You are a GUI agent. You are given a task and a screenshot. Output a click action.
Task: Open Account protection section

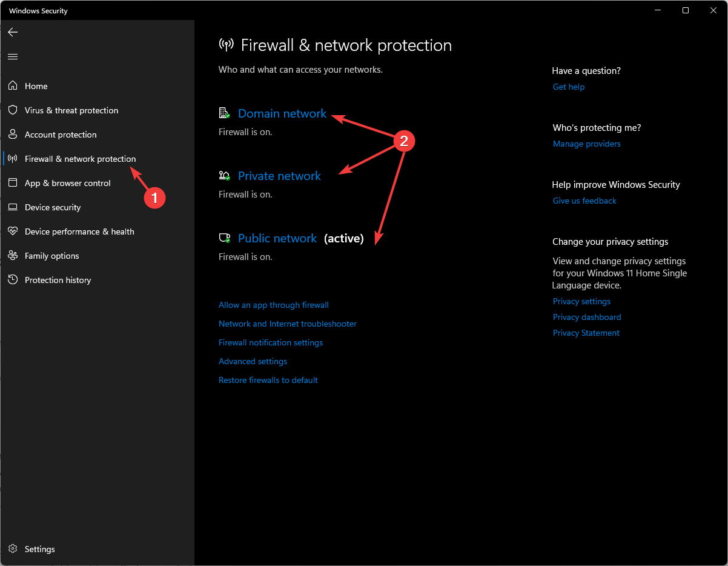[61, 135]
